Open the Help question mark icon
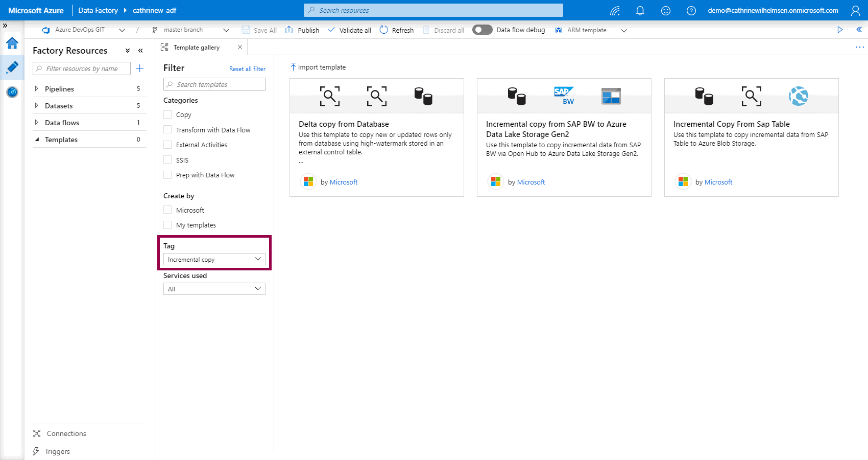Screen dimensions: 868x460 [691, 10]
